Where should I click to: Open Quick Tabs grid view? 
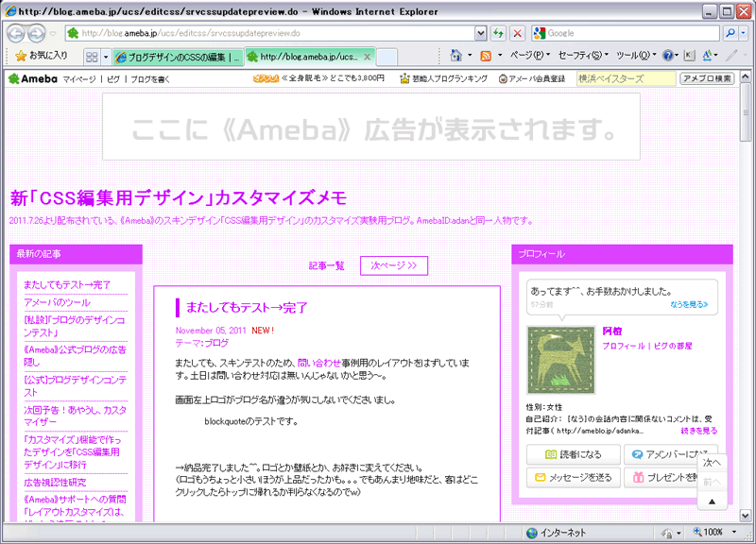point(92,57)
